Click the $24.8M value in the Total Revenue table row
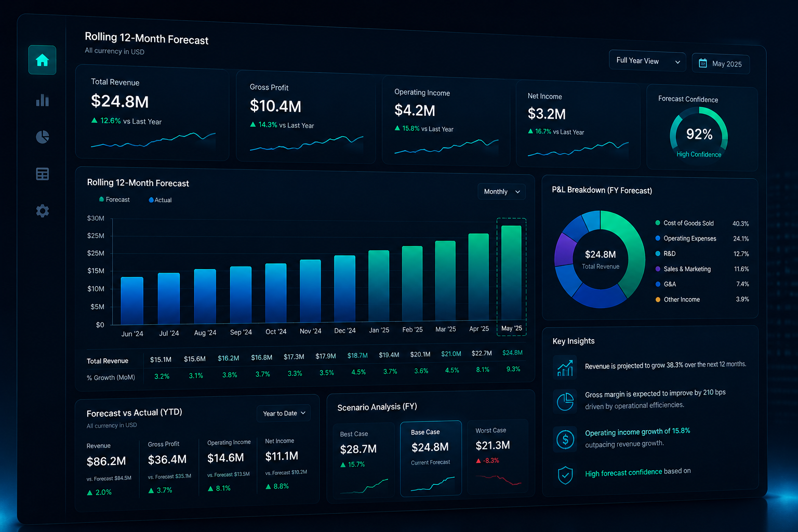The width and height of the screenshot is (798, 532). pyautogui.click(x=512, y=353)
